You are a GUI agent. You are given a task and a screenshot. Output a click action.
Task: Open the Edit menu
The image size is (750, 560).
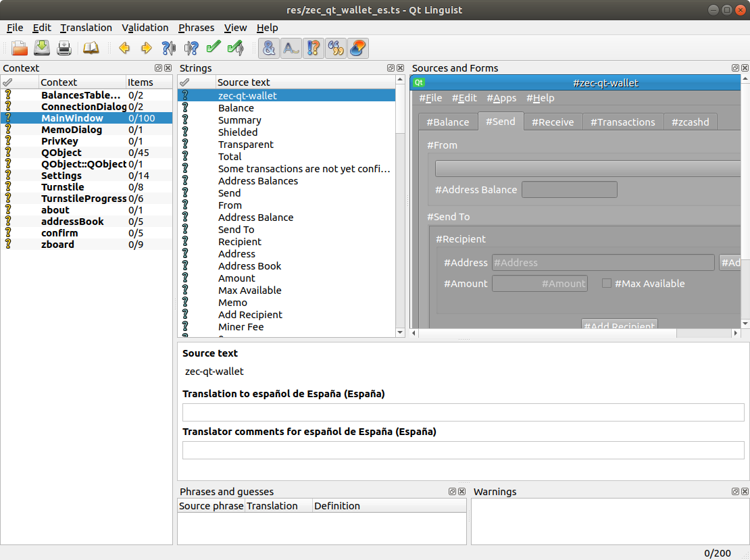click(42, 28)
